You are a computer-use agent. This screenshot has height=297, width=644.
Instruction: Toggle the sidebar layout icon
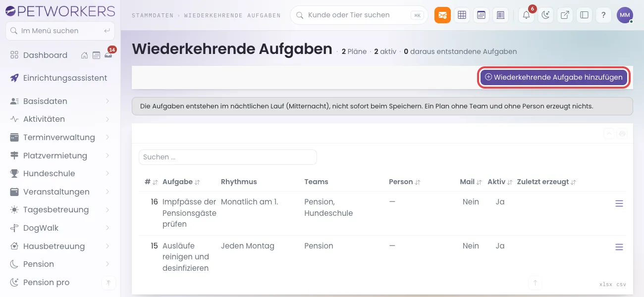(x=584, y=15)
